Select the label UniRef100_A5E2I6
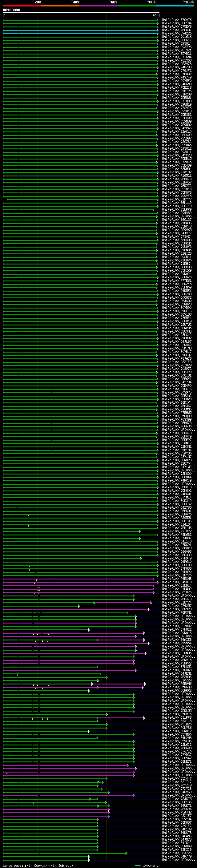This screenshot has width=197, height=868. point(177,87)
